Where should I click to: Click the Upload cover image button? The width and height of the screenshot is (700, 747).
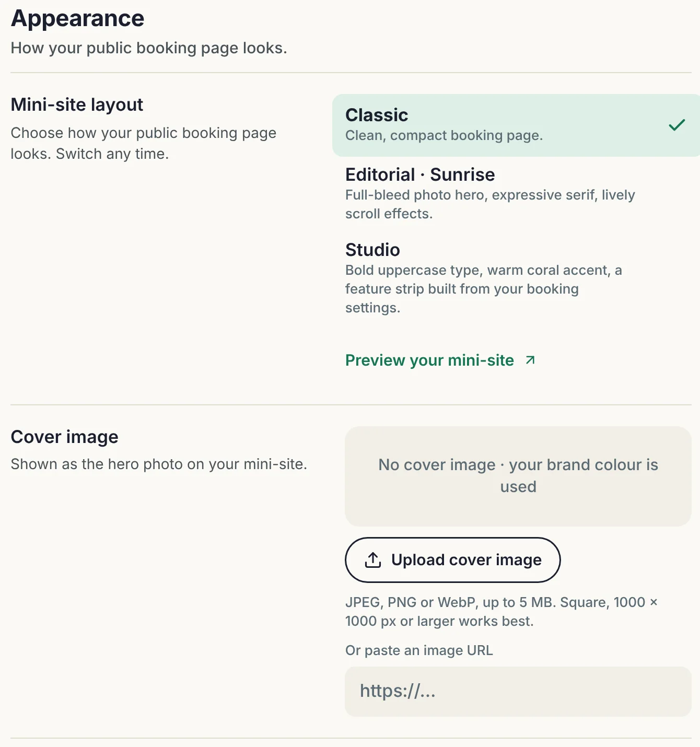click(452, 560)
